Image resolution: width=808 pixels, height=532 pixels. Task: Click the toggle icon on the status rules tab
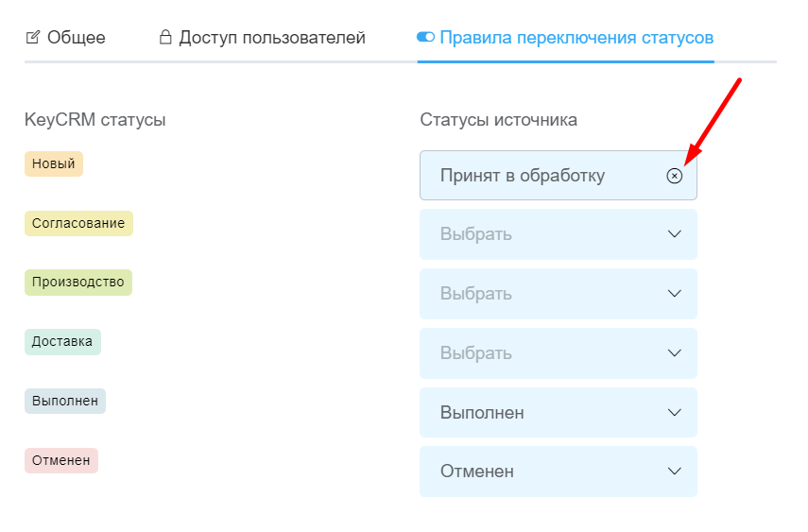click(425, 38)
